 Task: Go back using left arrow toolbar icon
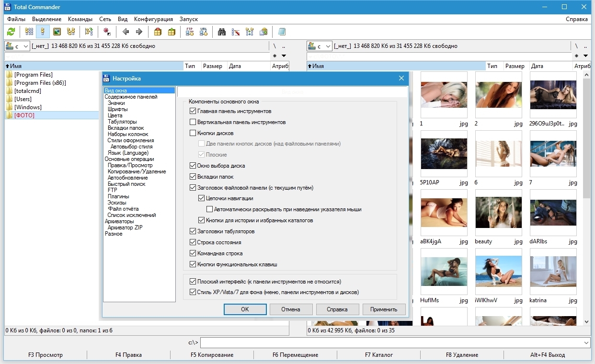pos(126,32)
